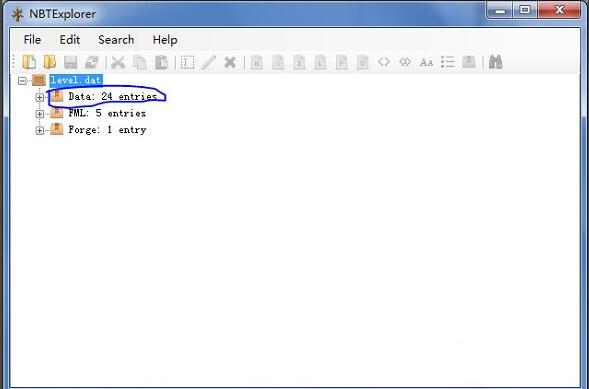Expand the Forge: 1 entry node

click(39, 130)
